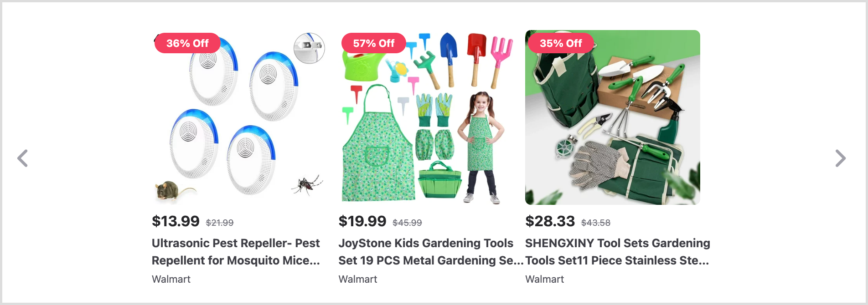Viewport: 868px width, 305px height.
Task: Click the $19.99 price
Action: coord(362,221)
